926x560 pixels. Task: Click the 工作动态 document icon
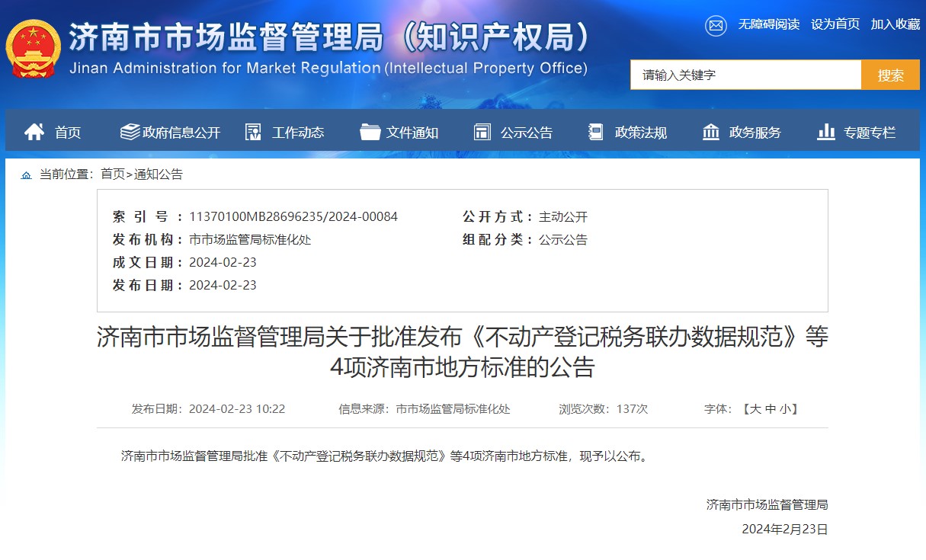pos(253,133)
